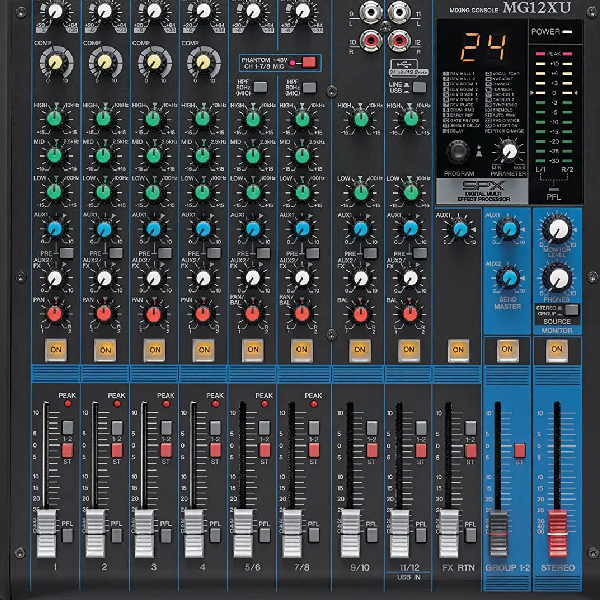
Task: Click channel 11 L white RCA jack
Action: tap(399, 13)
